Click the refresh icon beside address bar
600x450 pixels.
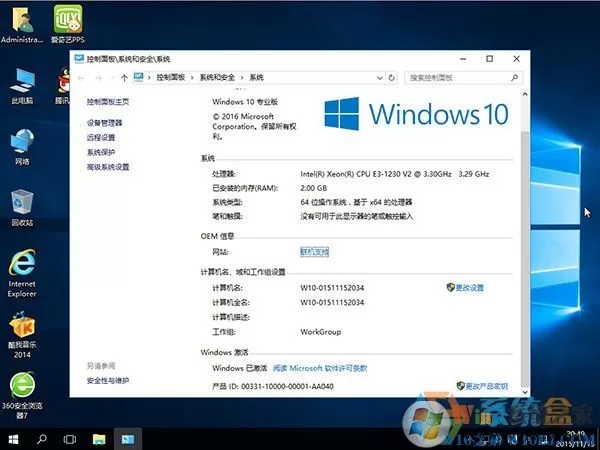click(391, 78)
